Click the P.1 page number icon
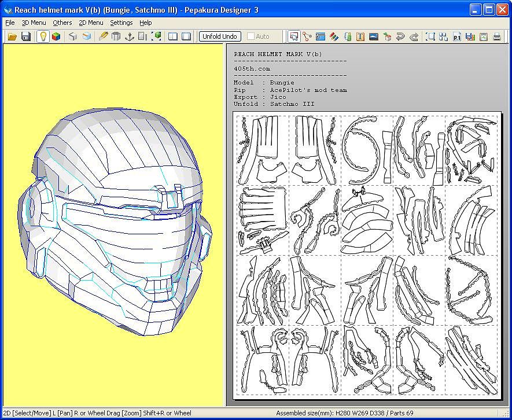Viewport: 512px width, 420px height. click(457, 36)
